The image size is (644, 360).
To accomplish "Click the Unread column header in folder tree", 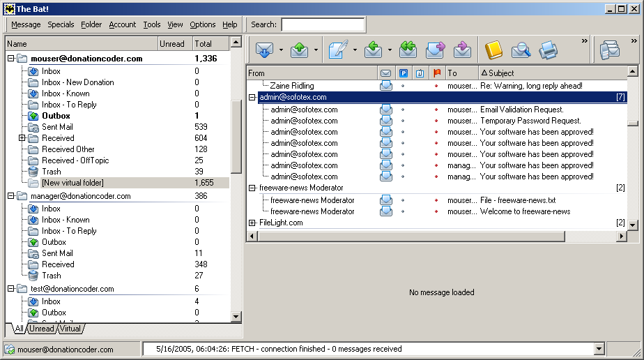I will (x=175, y=43).
